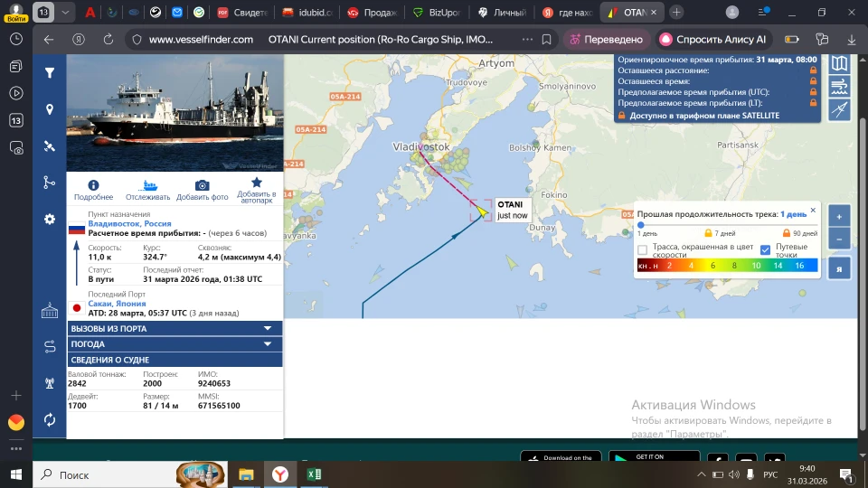Click the Yandex map button
This screenshot has width=868, height=488.
[x=839, y=268]
